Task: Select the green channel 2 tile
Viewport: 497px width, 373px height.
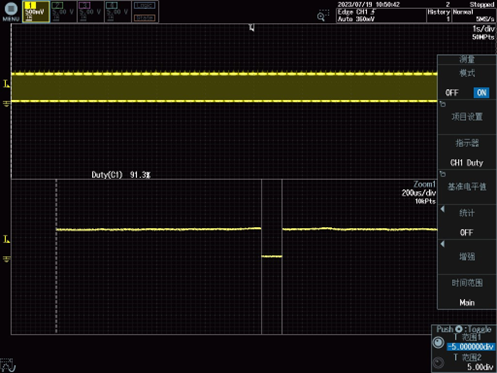Action: pyautogui.click(x=63, y=12)
